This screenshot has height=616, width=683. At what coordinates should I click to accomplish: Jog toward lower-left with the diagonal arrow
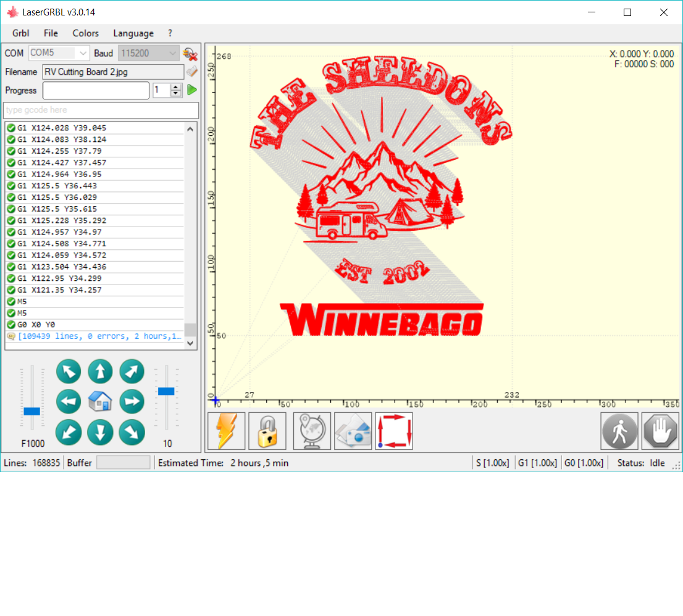[69, 432]
